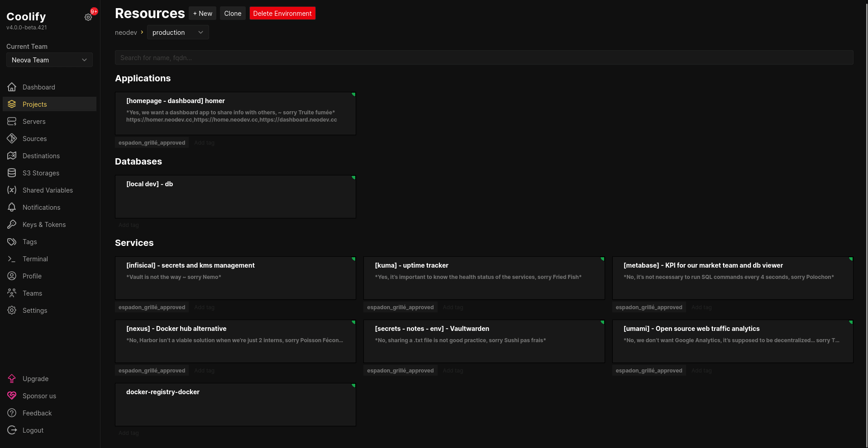The width and height of the screenshot is (868, 448).
Task: Open the Neova Team selector dropdown
Action: tap(49, 60)
